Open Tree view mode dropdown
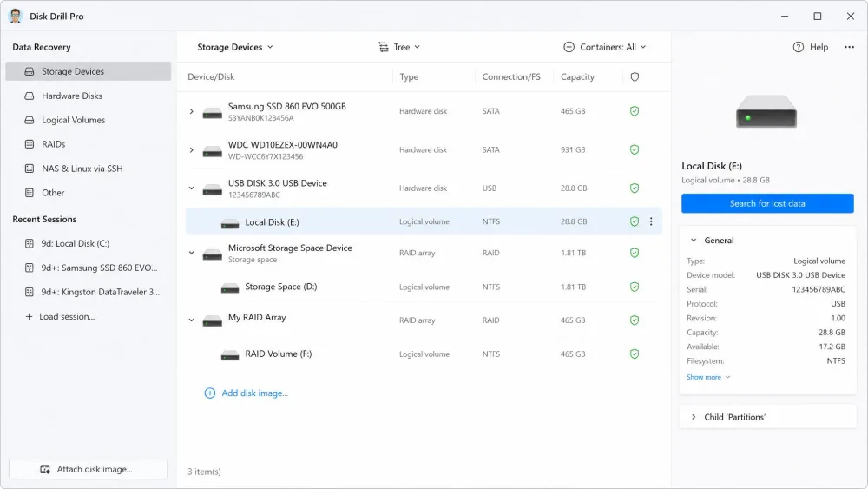Screen dimensions: 868x489 [399, 47]
